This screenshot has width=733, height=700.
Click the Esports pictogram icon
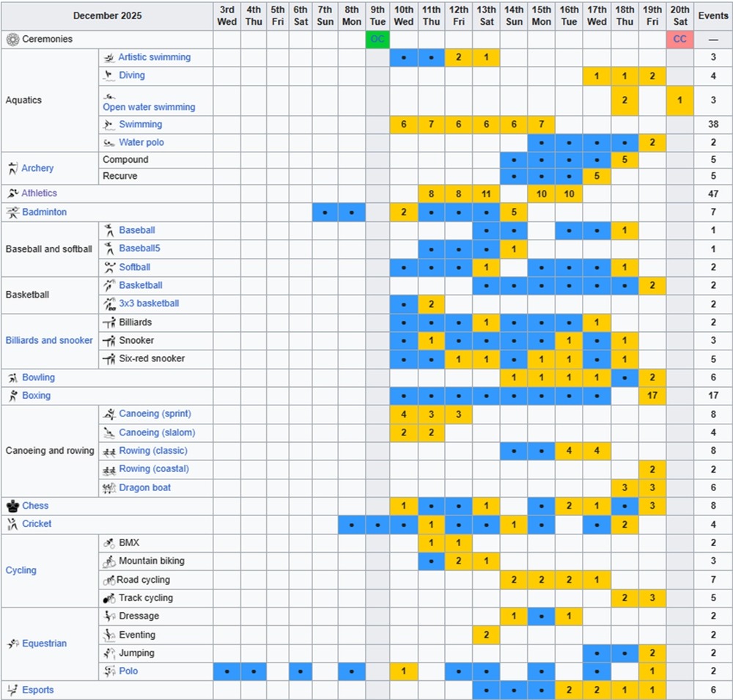pos(12,690)
